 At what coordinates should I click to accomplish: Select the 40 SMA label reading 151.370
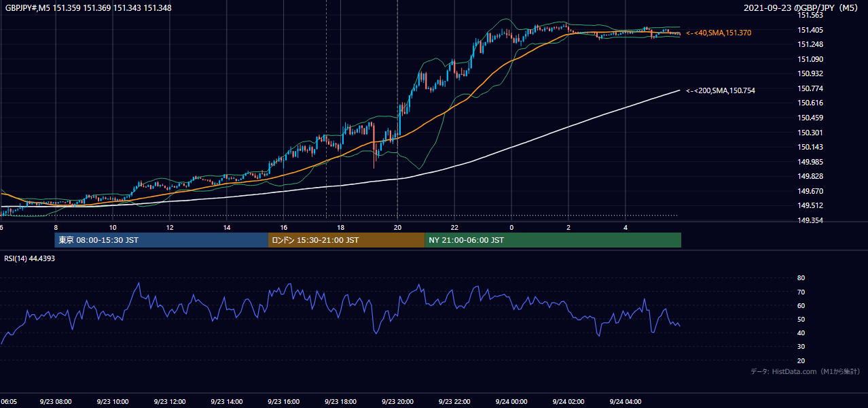pos(719,33)
